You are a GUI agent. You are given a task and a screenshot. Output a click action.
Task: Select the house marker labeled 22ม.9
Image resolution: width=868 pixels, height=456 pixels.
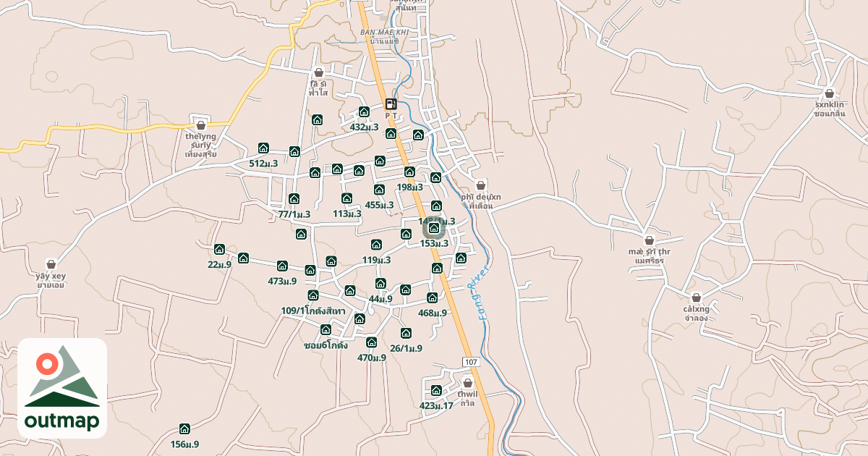click(219, 249)
